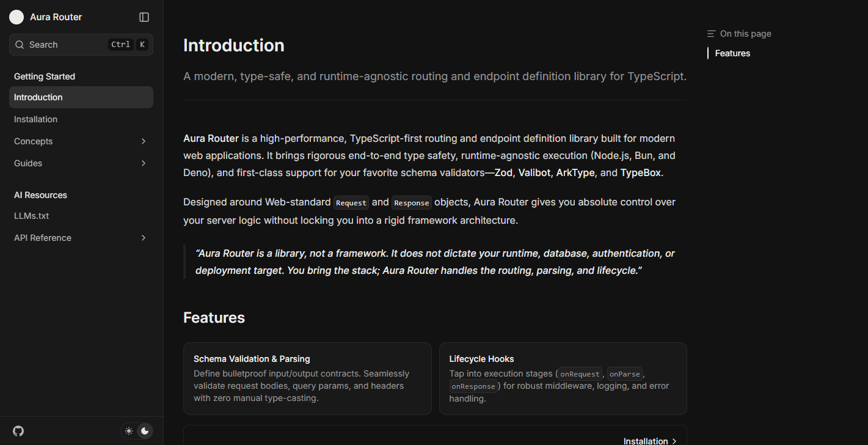The height and width of the screenshot is (445, 868).
Task: Click the Response inline code tag
Action: (x=412, y=202)
